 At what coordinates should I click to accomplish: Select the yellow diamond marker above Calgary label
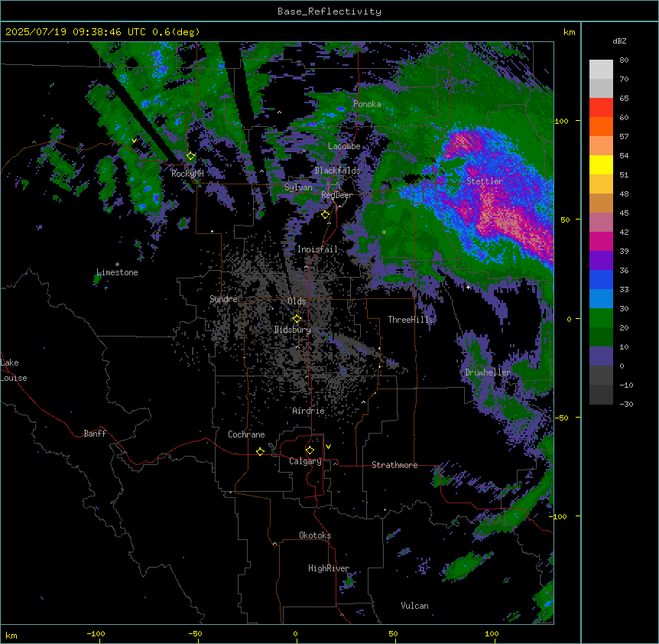[310, 450]
